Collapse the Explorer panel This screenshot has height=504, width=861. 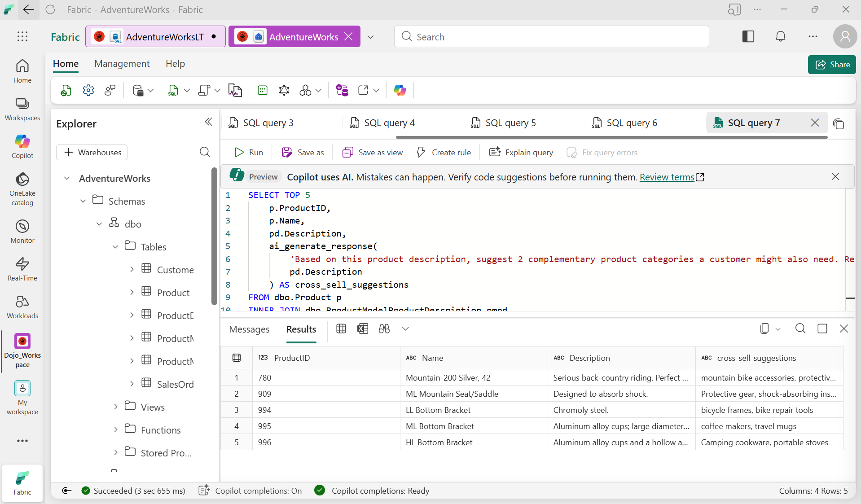(x=208, y=122)
